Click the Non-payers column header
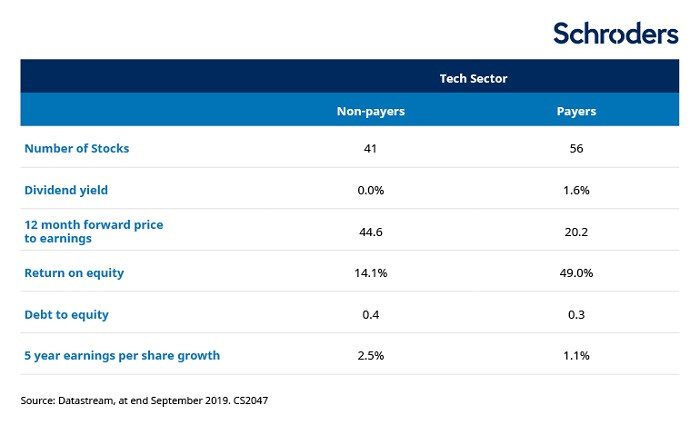Screen dimensions: 700x425 [370, 111]
